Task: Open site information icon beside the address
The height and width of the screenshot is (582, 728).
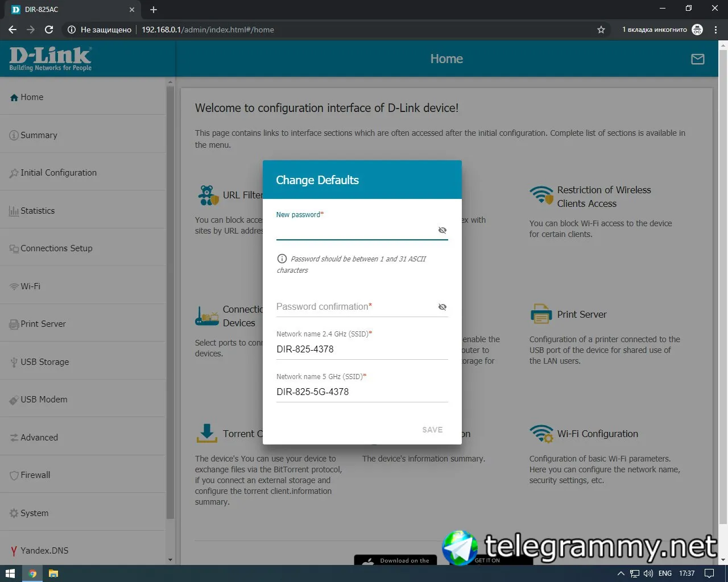Action: pos(72,30)
